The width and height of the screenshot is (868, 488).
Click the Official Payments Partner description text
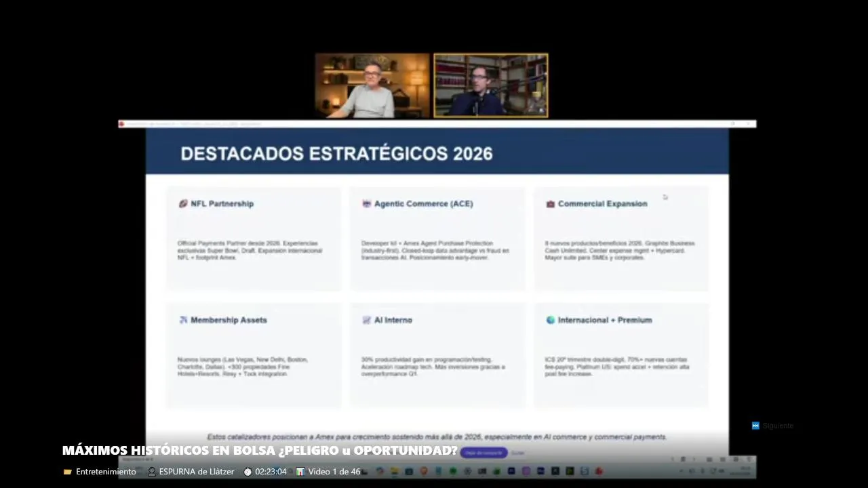point(250,250)
